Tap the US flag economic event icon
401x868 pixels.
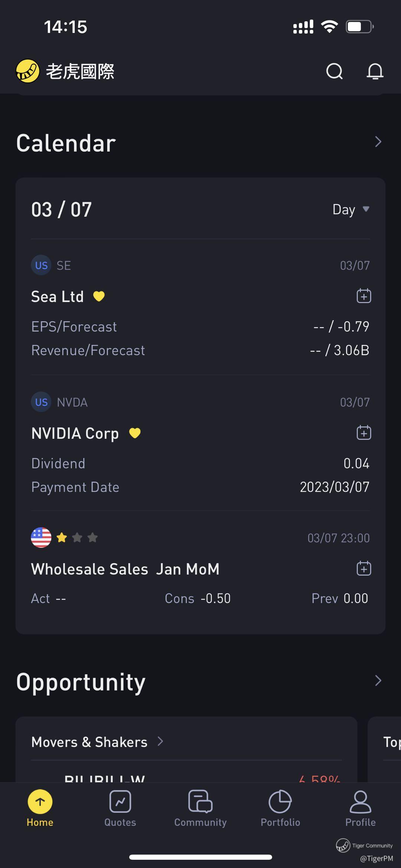pyautogui.click(x=41, y=537)
